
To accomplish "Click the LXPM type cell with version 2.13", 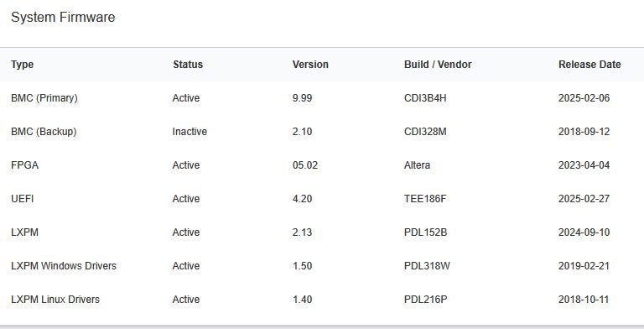I will [24, 232].
